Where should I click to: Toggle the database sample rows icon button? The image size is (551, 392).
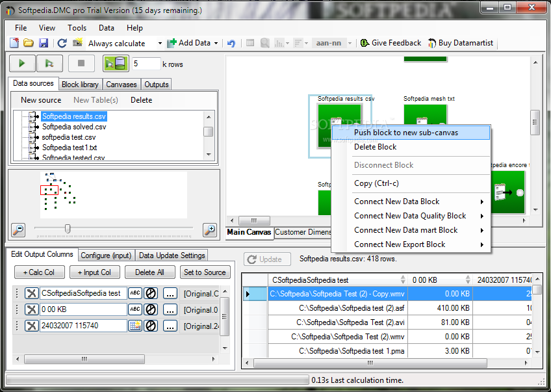click(116, 63)
